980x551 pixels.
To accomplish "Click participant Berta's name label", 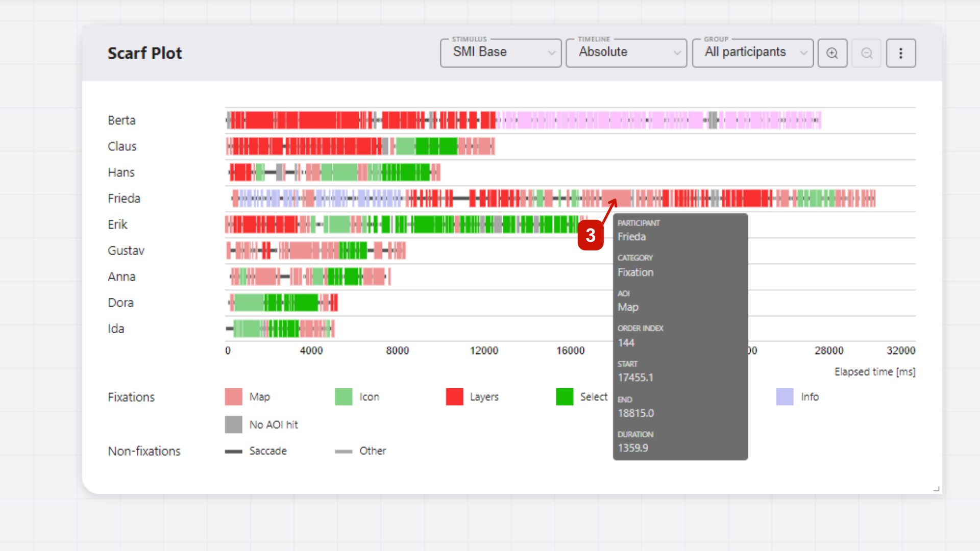I will pos(121,120).
